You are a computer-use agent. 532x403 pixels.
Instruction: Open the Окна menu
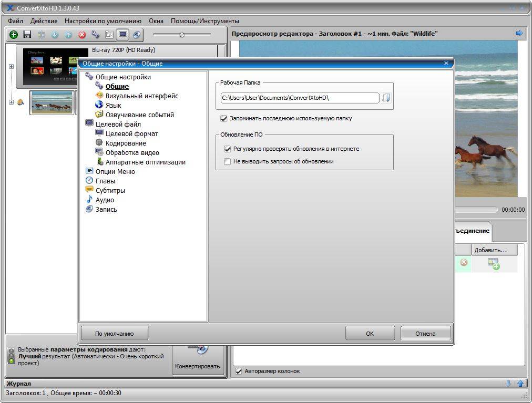(156, 21)
